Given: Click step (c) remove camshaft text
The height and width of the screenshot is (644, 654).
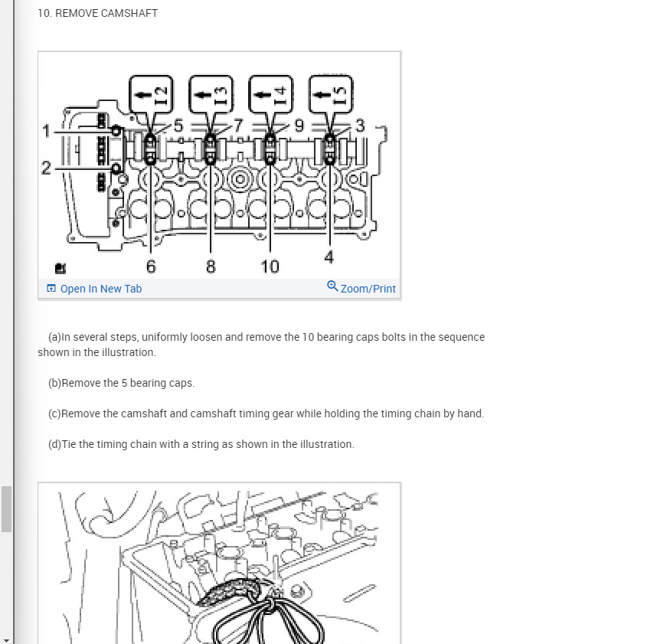Looking at the screenshot, I should [x=266, y=414].
